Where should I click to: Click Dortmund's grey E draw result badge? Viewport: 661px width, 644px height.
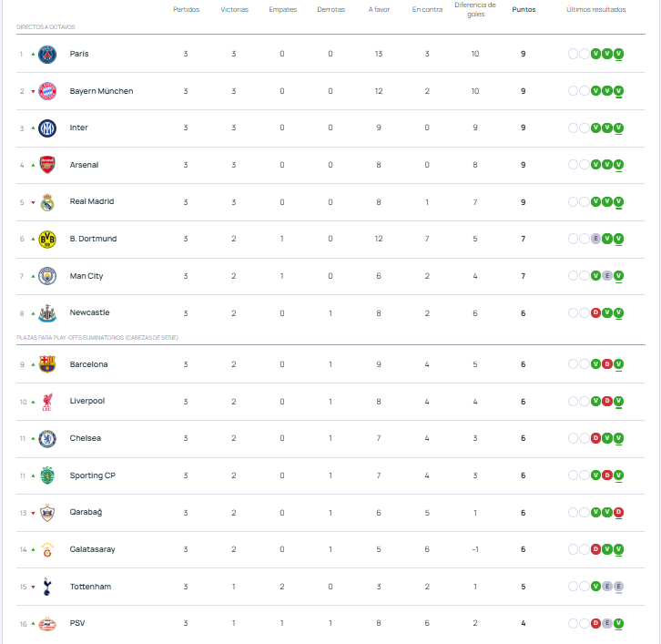coord(595,239)
